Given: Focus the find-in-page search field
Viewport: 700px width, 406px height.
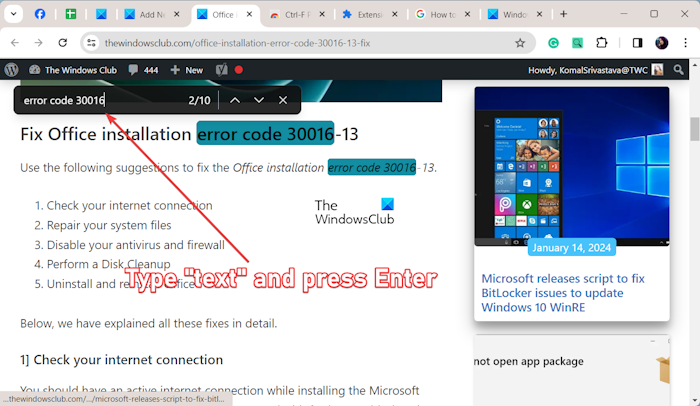Looking at the screenshot, I should pyautogui.click(x=103, y=100).
